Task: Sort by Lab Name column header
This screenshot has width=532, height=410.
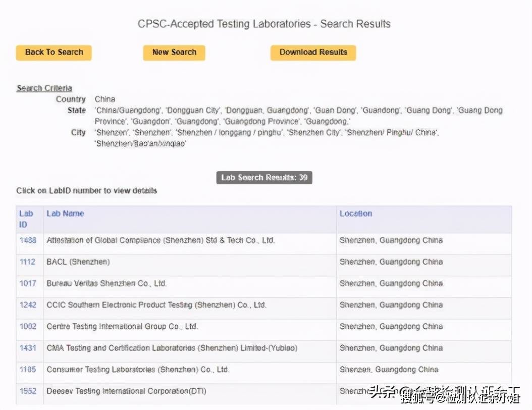Action: click(65, 214)
